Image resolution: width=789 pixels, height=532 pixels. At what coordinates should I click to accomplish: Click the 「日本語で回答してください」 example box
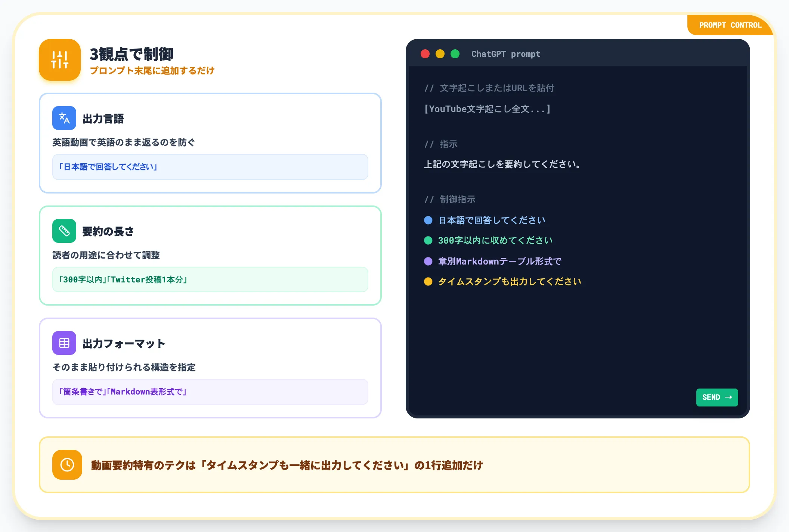pos(210,167)
